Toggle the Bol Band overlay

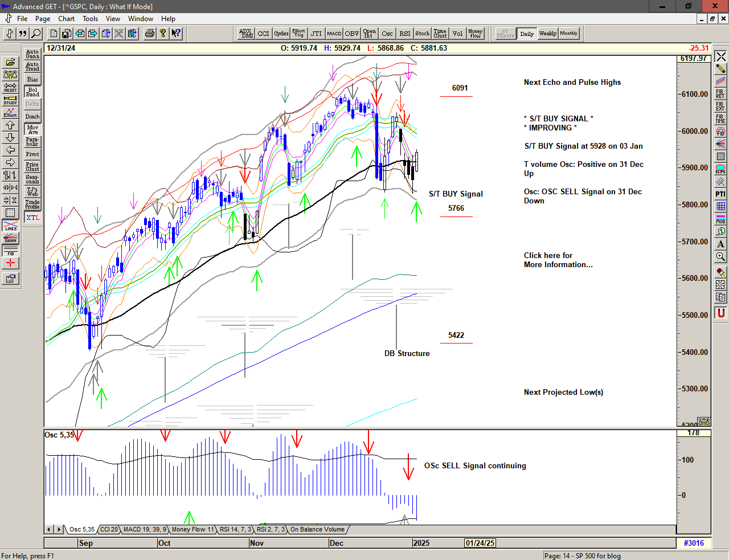pyautogui.click(x=32, y=92)
